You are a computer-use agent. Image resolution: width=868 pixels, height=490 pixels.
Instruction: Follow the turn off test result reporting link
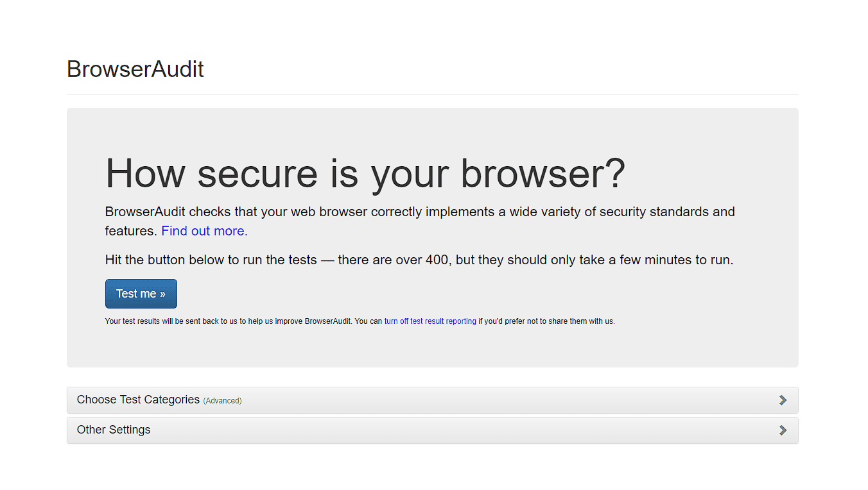point(430,321)
